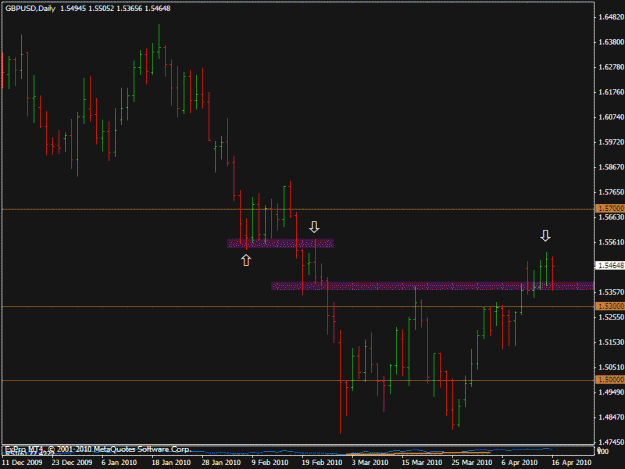Click the 19 Feb 2010 date label
Screen dimensions: 625x469
[322, 463]
